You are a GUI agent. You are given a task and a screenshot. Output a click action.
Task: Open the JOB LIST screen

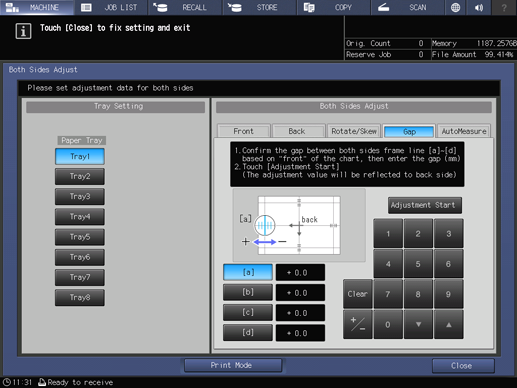(111, 7)
